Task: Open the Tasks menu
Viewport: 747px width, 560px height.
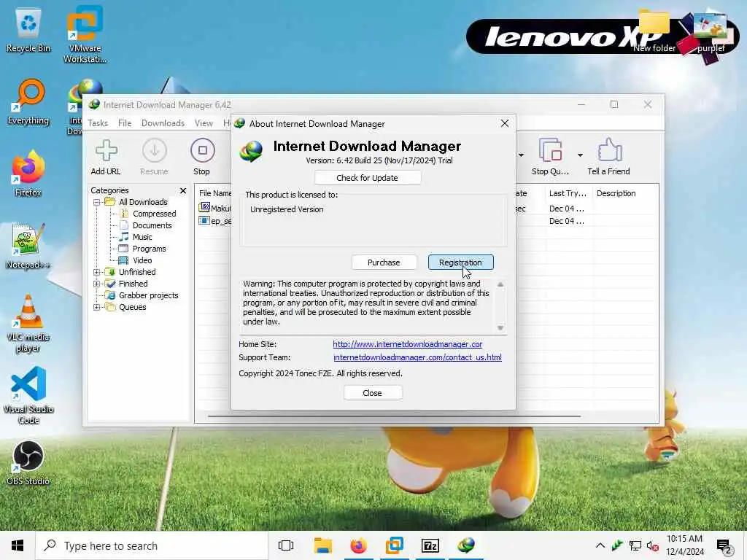Action: tap(98, 123)
